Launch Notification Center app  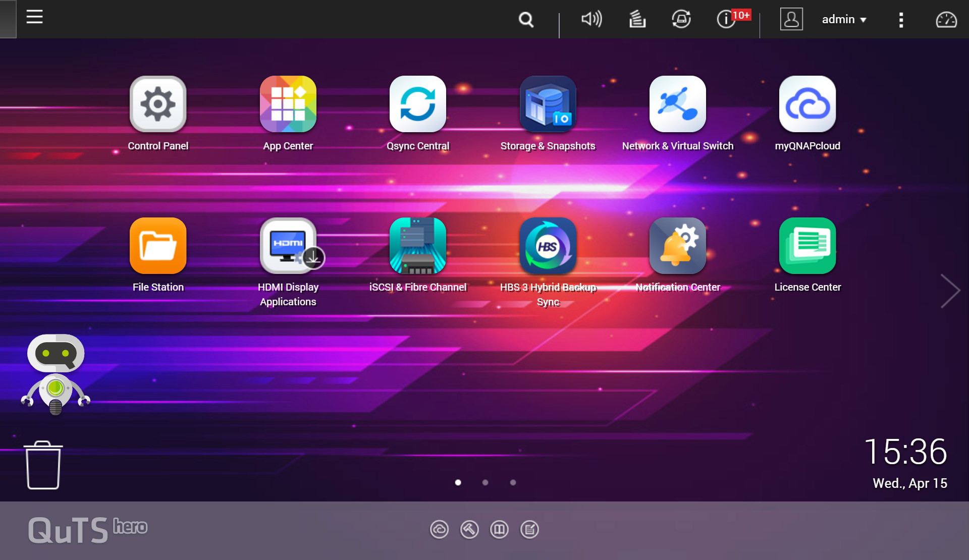tap(677, 246)
